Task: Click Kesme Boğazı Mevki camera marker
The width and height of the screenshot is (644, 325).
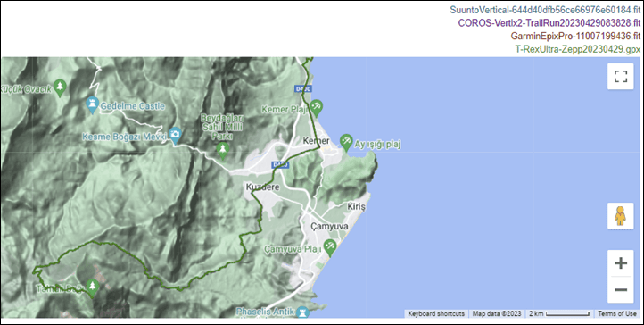Action: (x=176, y=135)
